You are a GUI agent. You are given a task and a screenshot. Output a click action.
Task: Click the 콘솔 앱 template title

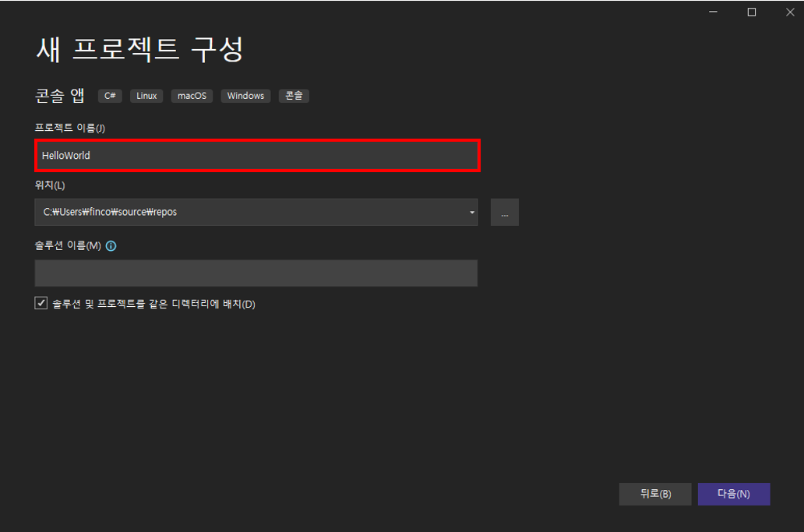click(59, 95)
